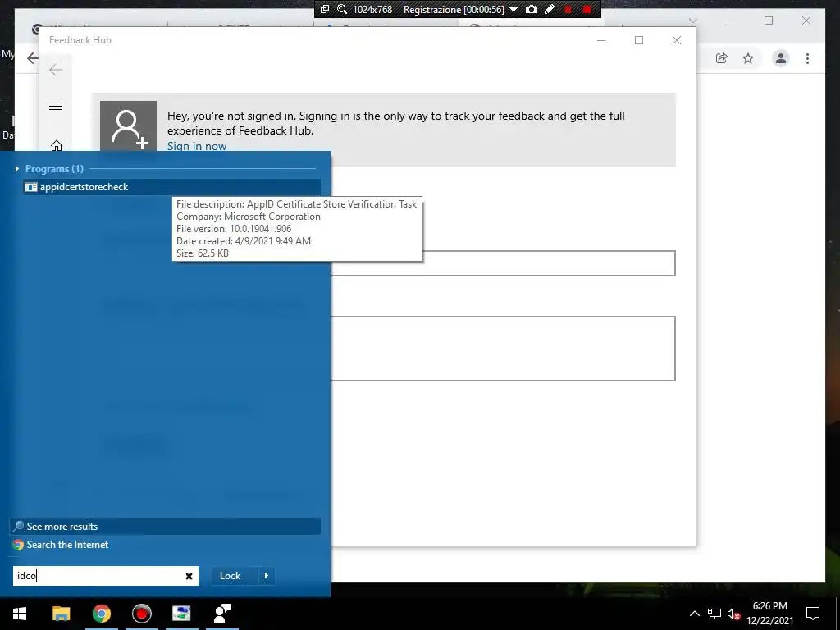This screenshot has height=630, width=840.
Task: Click the recorder zoom magnifier icon
Action: [x=342, y=10]
